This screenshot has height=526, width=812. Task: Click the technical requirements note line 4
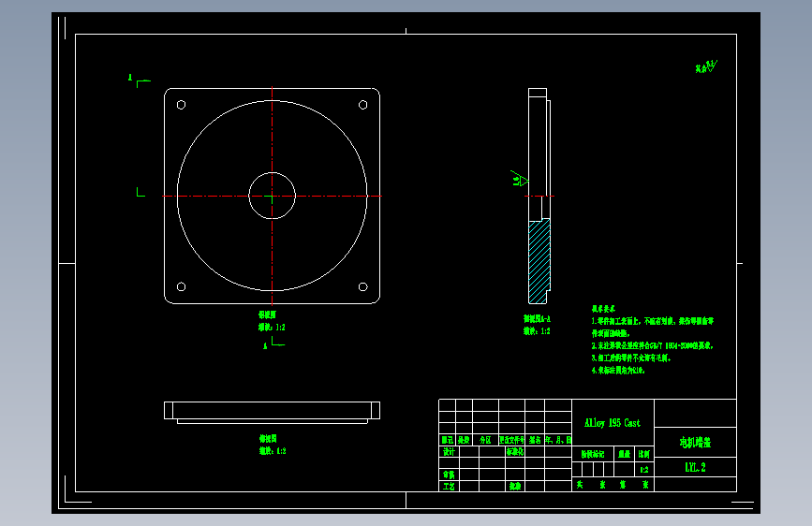coord(618,371)
